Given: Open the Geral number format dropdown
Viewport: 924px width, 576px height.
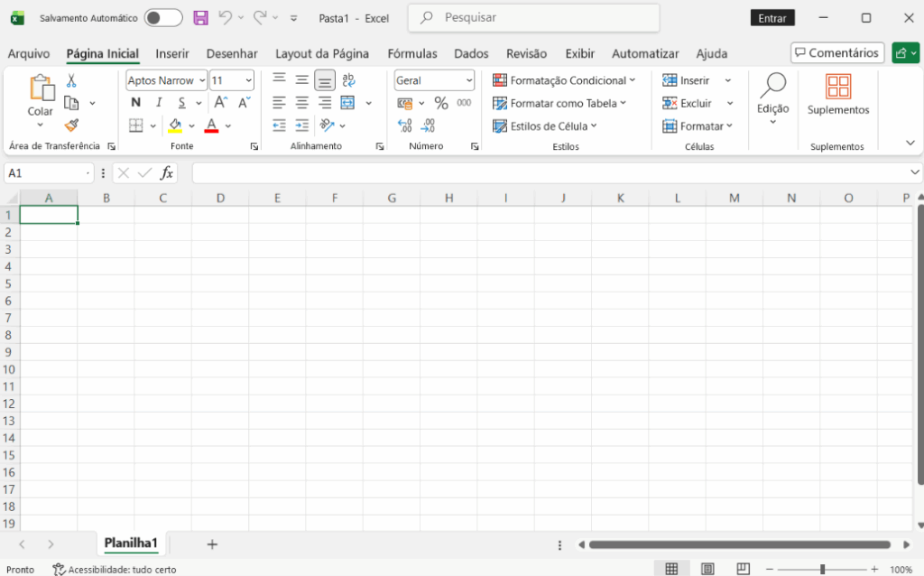Looking at the screenshot, I should 469,80.
